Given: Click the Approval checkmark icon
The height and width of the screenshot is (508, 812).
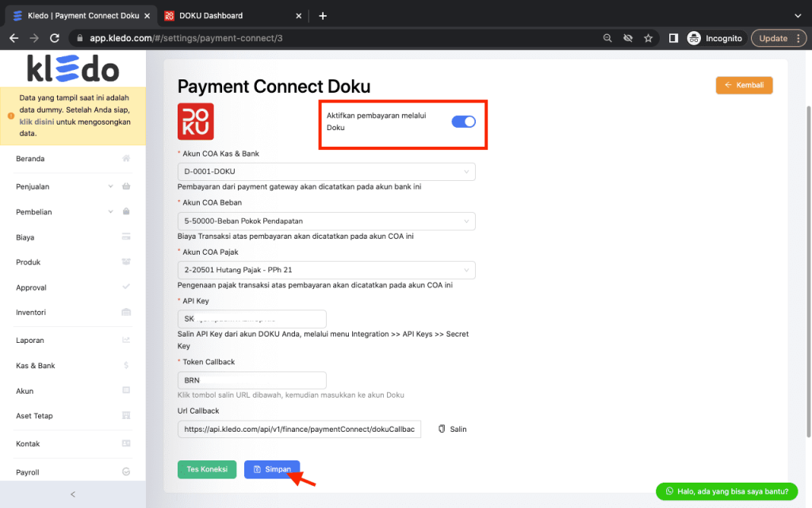Looking at the screenshot, I should (x=126, y=287).
